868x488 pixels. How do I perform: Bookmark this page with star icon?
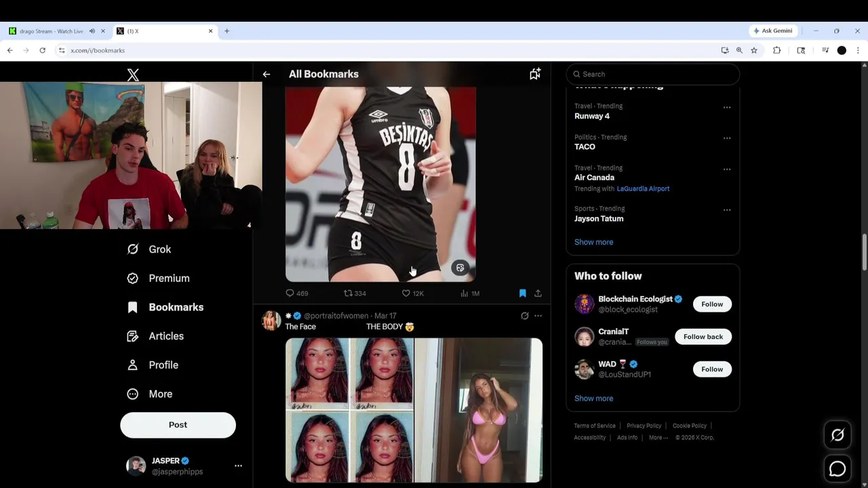click(x=754, y=50)
